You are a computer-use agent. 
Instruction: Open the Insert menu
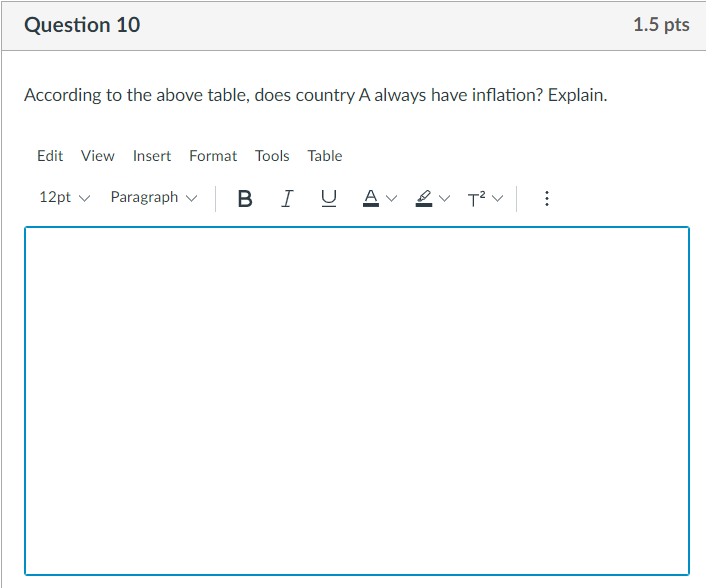pyautogui.click(x=152, y=156)
